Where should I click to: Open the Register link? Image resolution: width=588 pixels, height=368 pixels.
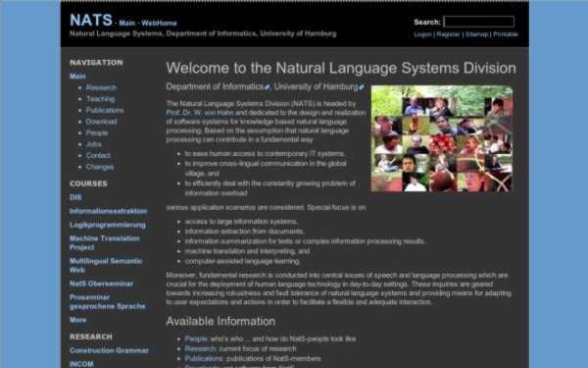[448, 34]
